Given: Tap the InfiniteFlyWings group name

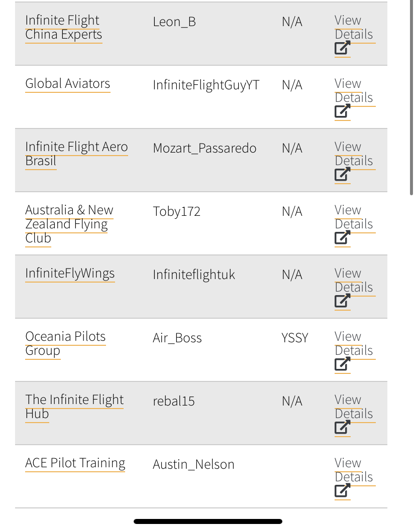Looking at the screenshot, I should point(70,274).
